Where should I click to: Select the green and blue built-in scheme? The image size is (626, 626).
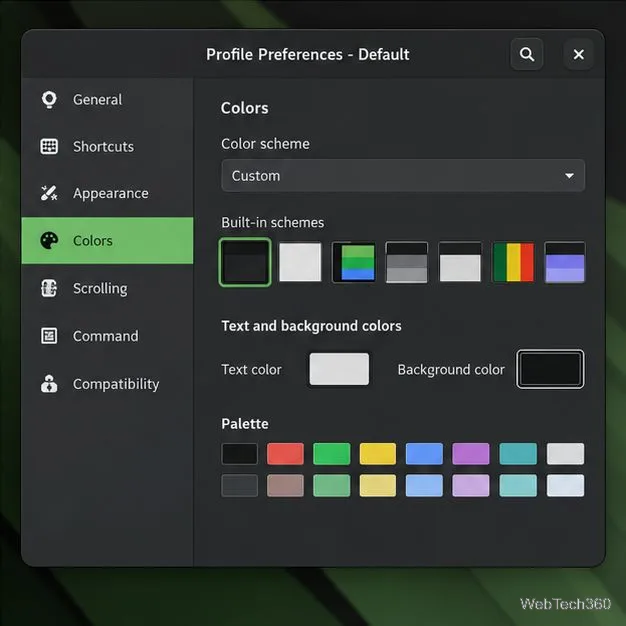[x=354, y=262]
